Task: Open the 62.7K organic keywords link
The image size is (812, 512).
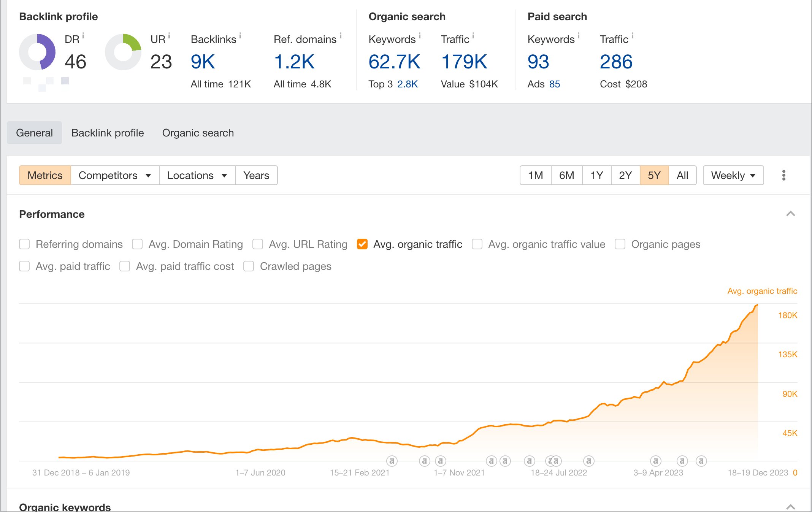Action: (394, 62)
